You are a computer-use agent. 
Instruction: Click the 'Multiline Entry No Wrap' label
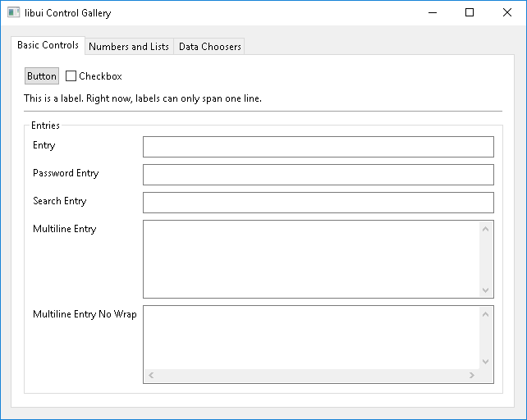[85, 314]
